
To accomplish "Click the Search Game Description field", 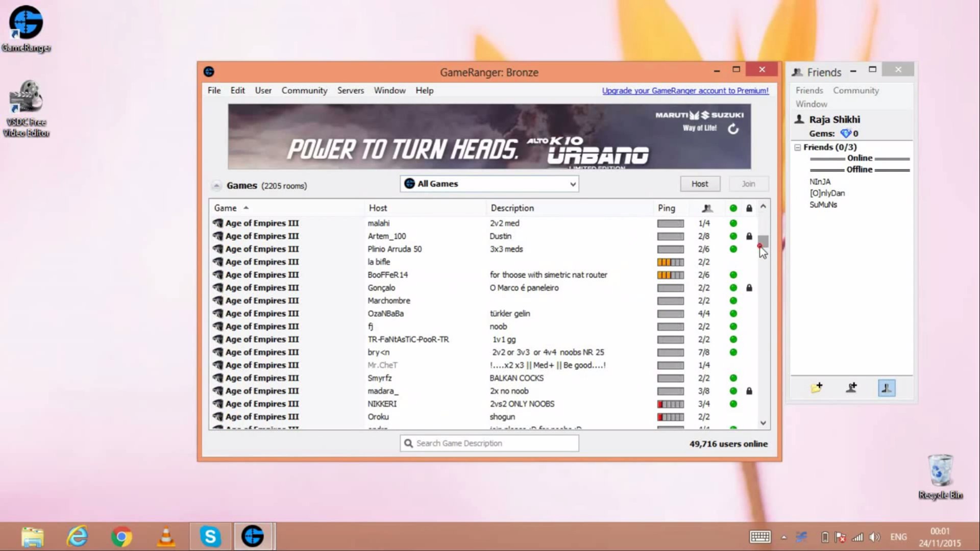I will tap(489, 443).
